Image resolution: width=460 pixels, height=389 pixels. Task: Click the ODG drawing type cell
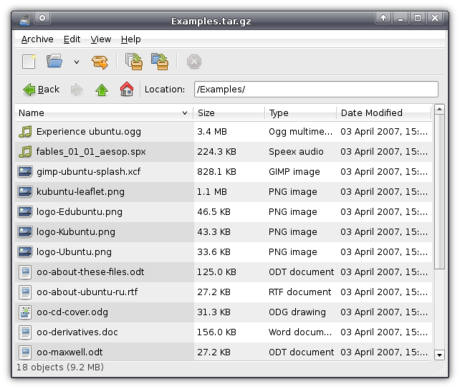(x=297, y=312)
